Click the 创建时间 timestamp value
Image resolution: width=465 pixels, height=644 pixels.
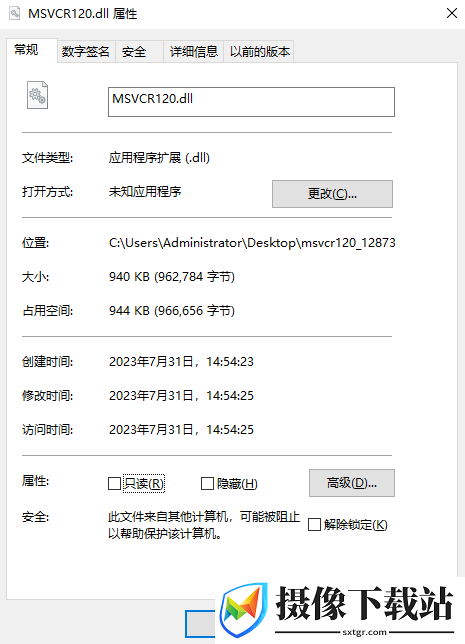click(181, 362)
